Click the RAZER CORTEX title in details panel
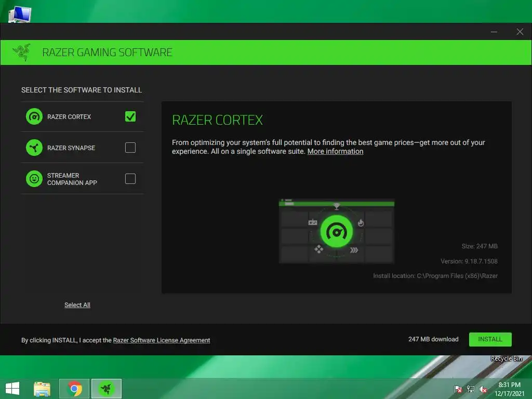Screen dimensions: 532x399 click(218, 120)
